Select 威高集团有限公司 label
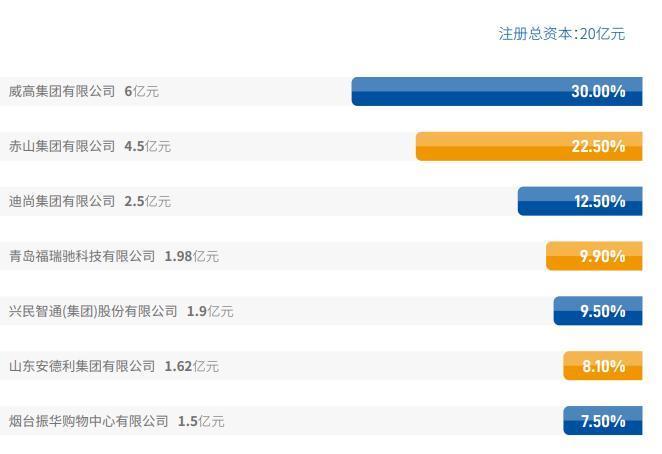 (62, 91)
